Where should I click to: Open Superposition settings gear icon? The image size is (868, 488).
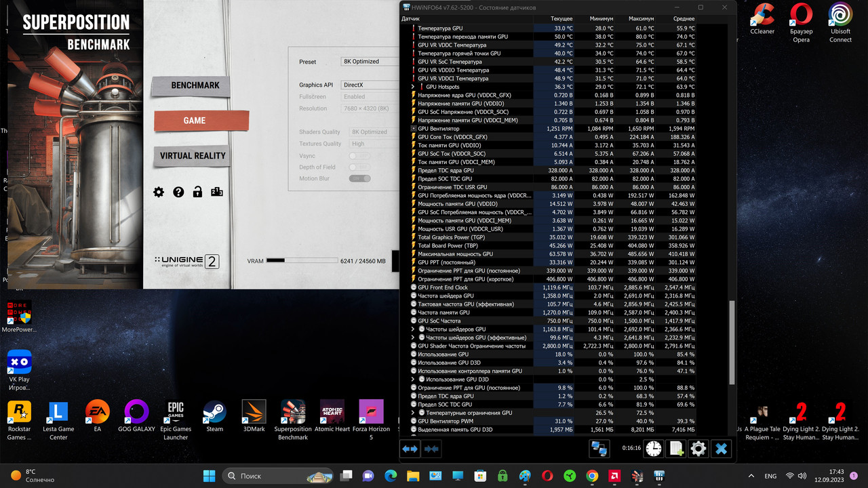pyautogui.click(x=159, y=192)
